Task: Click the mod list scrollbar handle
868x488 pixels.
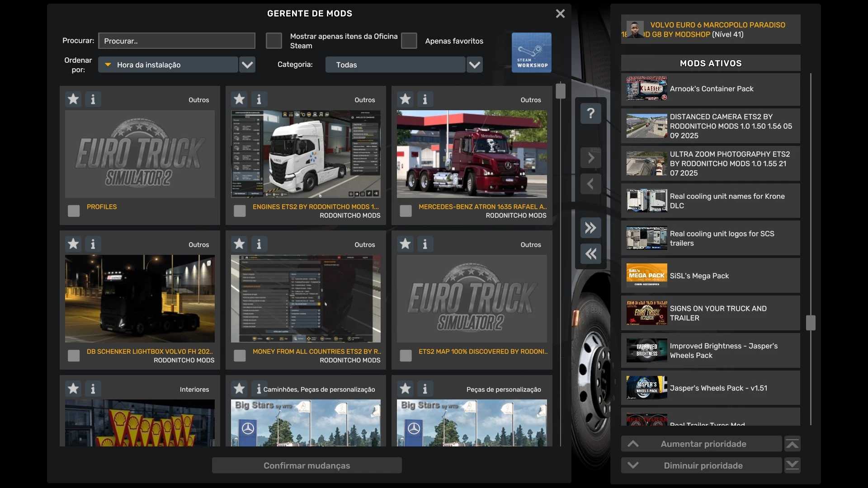Action: pyautogui.click(x=561, y=91)
